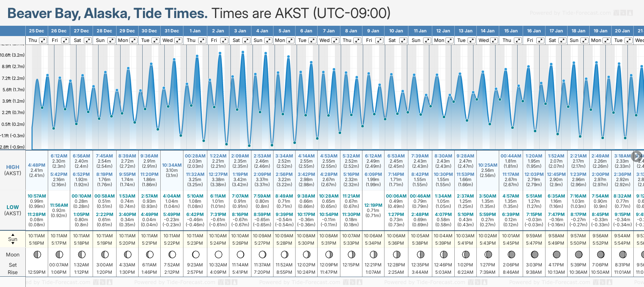The width and height of the screenshot is (644, 287).
Task: Click the 12:19PM low tide entry for 9 Jan
Action: (373, 205)
